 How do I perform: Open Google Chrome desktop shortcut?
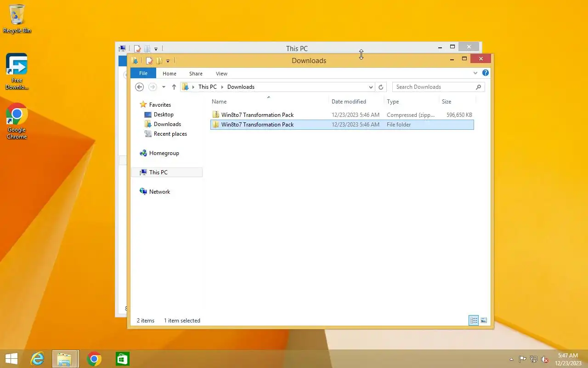click(17, 121)
